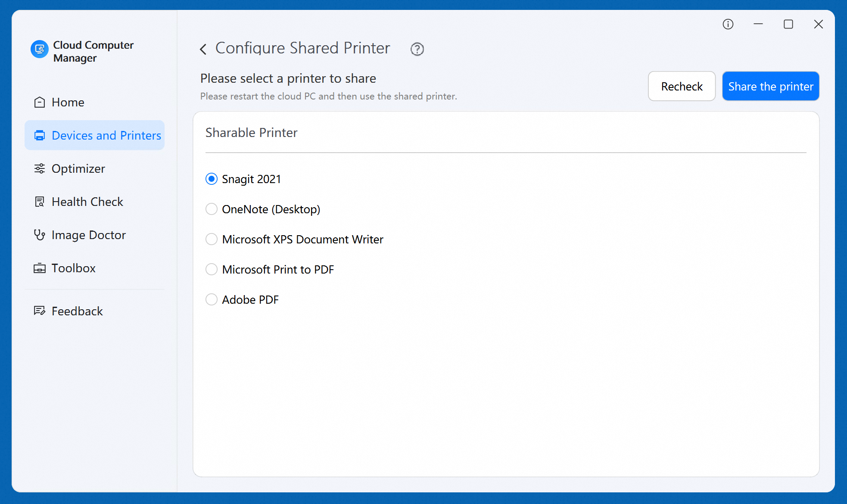847x504 pixels.
Task: Click the Home house icon in sidebar
Action: click(40, 102)
